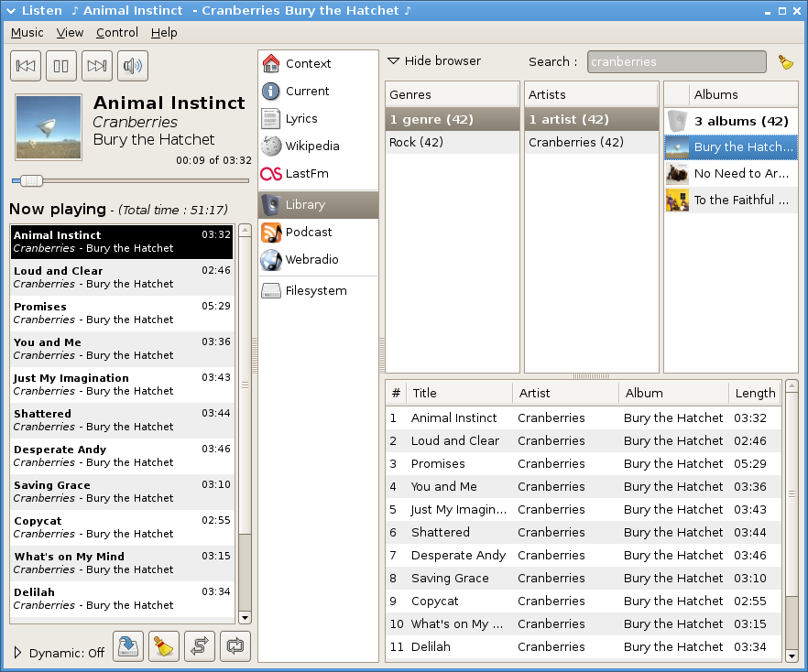Toggle repeat playback mode

[235, 645]
